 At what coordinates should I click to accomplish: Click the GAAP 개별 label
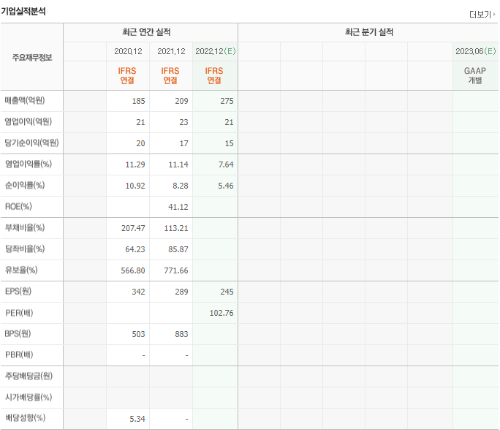coord(475,75)
